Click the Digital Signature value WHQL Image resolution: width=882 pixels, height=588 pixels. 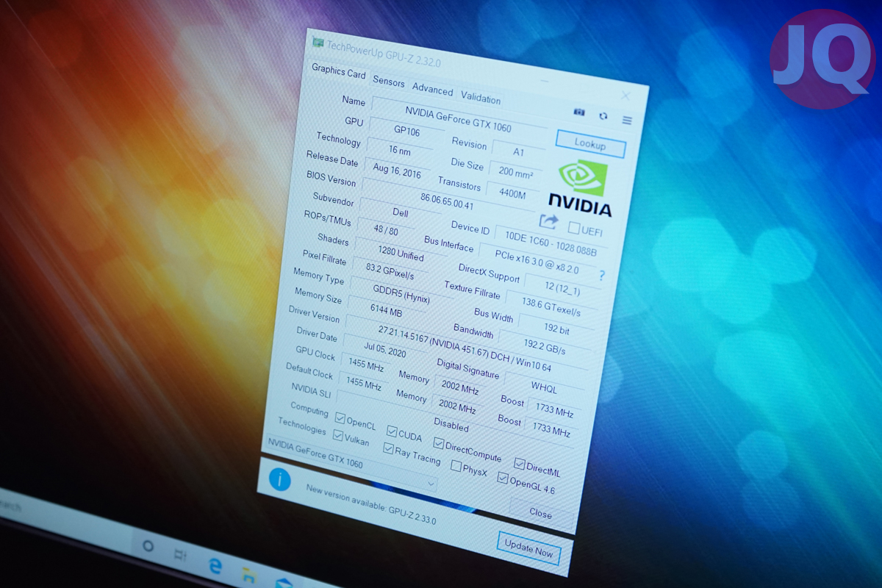pyautogui.click(x=544, y=387)
